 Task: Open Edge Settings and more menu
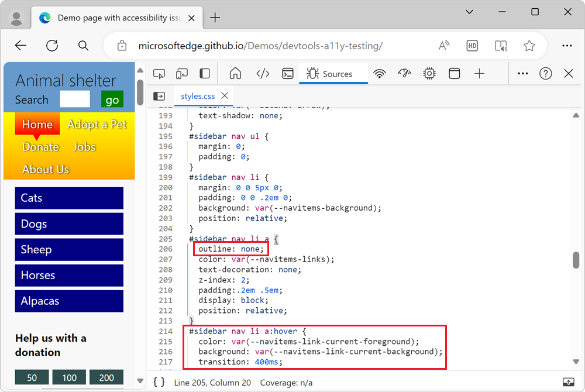click(567, 45)
